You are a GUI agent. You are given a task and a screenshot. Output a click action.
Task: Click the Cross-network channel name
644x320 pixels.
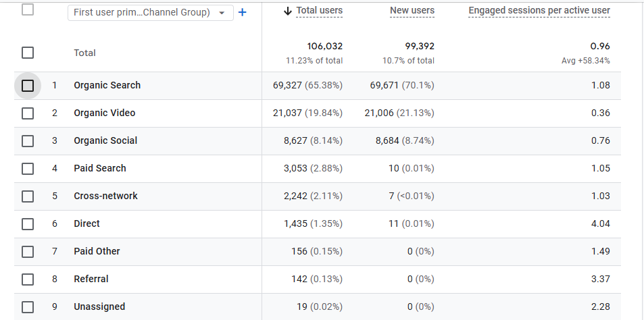[105, 196]
